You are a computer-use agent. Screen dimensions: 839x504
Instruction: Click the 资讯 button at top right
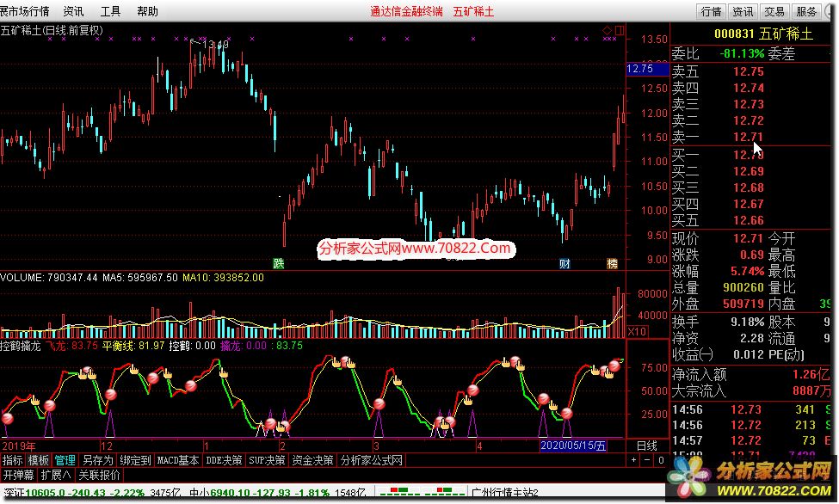point(743,11)
